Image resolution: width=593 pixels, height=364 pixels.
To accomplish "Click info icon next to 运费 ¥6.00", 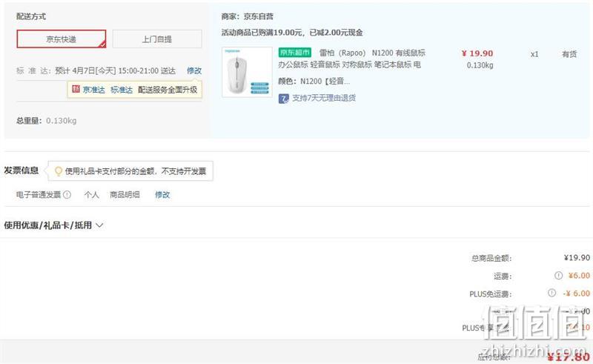I will 558,276.
